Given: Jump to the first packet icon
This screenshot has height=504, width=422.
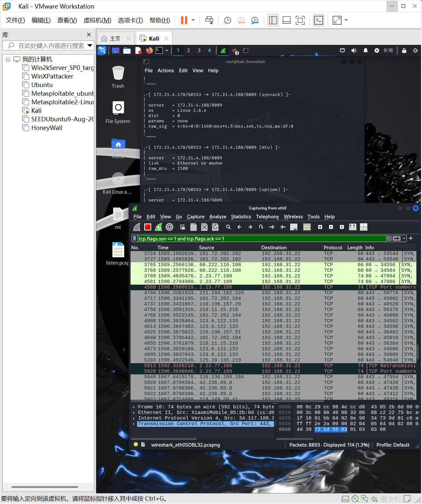Looking at the screenshot, I should tap(272, 227).
